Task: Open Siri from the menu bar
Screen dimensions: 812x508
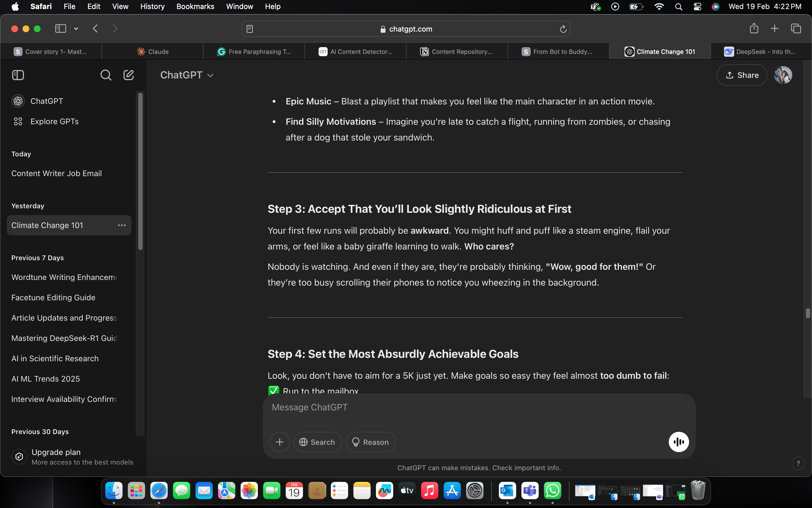Action: pos(715,7)
